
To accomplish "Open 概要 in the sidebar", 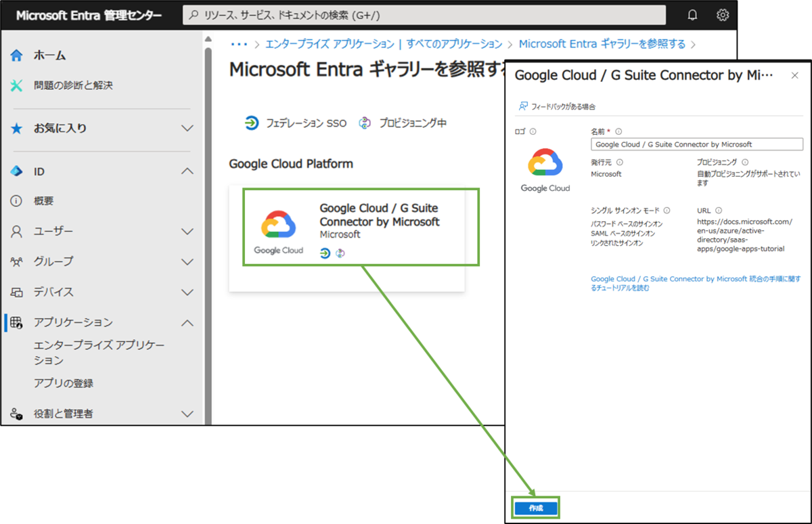I will click(43, 201).
